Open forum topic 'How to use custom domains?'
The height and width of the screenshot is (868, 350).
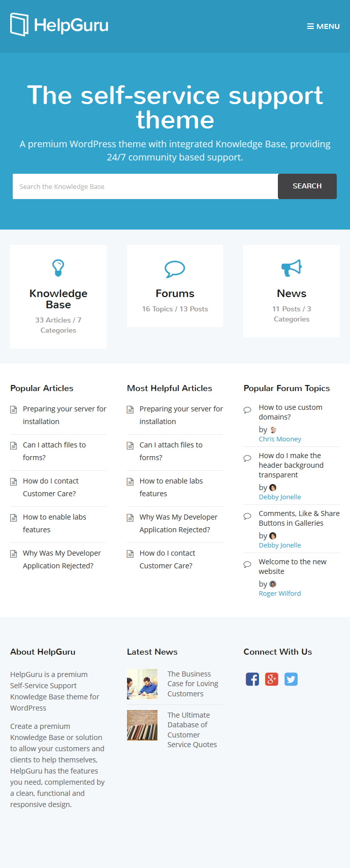pyautogui.click(x=291, y=412)
